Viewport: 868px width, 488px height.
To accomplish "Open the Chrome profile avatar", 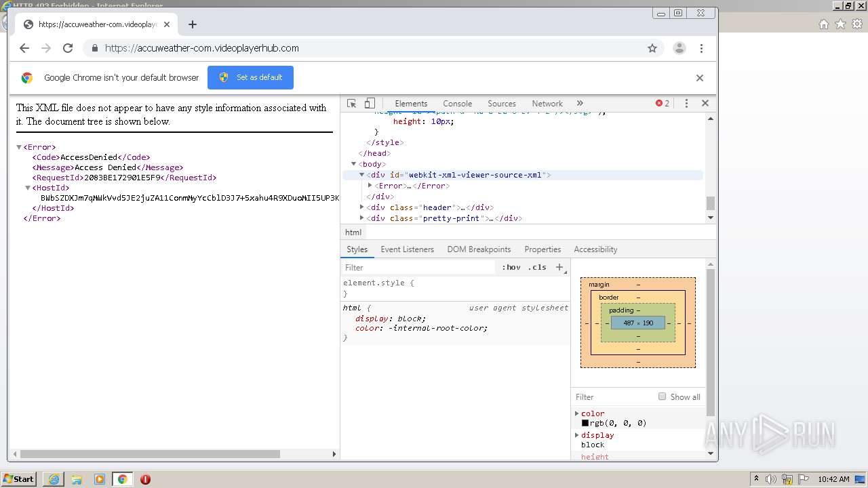I will point(679,48).
